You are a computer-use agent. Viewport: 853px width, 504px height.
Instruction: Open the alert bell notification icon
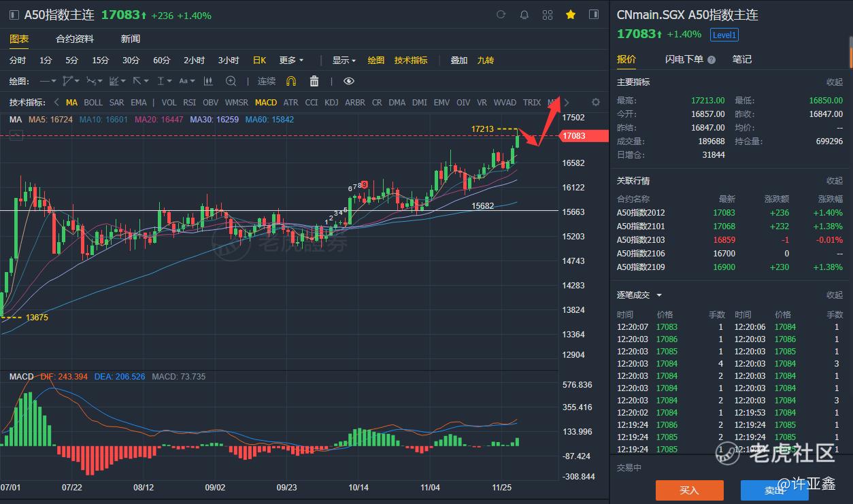(524, 14)
